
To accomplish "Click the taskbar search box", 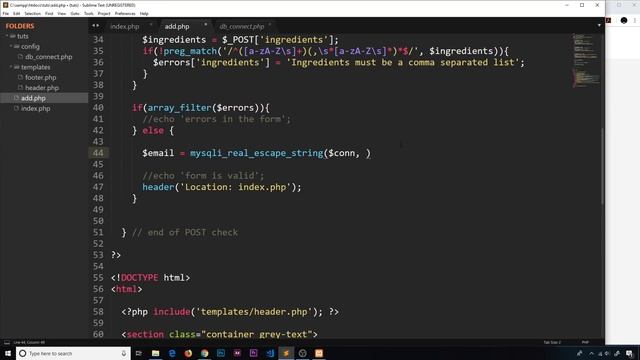I will pos(73,353).
